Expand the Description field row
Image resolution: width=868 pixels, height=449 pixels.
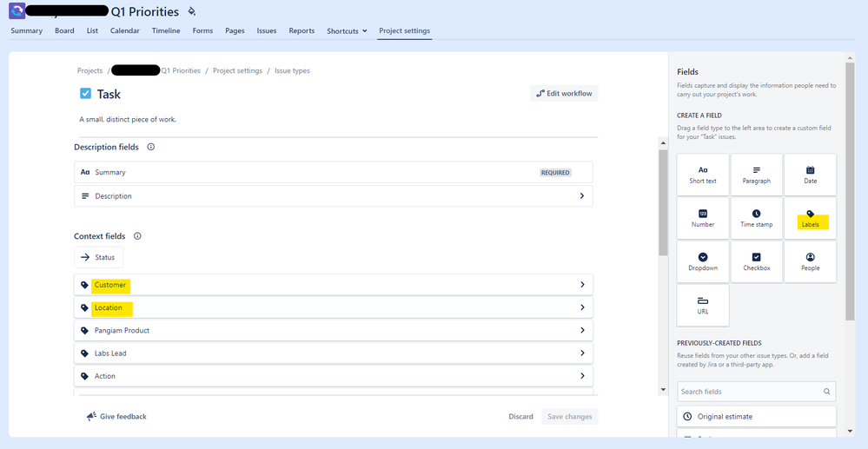tap(582, 196)
